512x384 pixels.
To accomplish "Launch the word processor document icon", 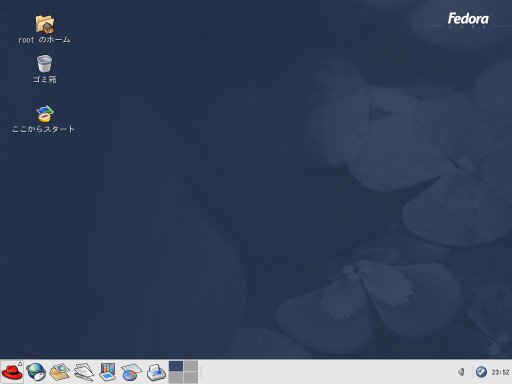I will click(x=84, y=372).
